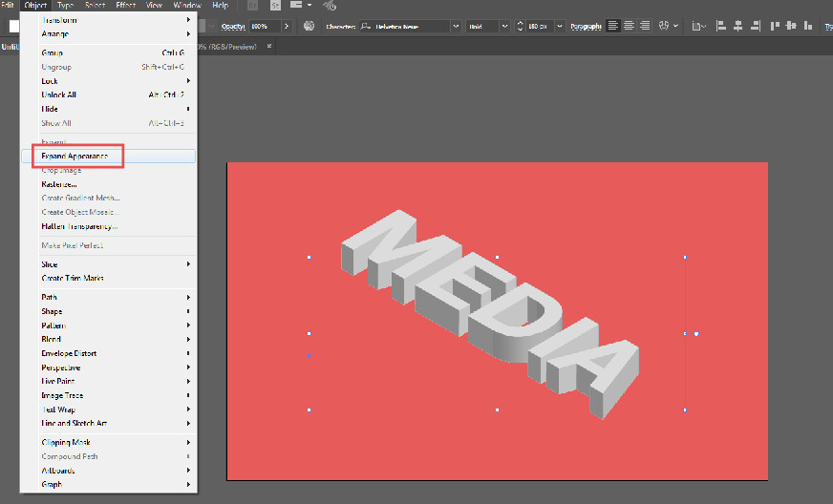
Task: Open the Effect menu
Action: point(125,6)
